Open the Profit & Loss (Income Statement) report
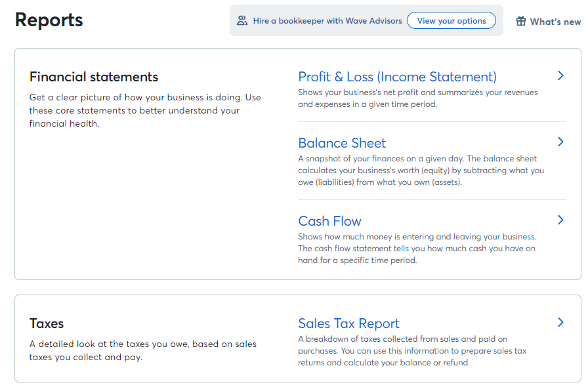 [397, 77]
